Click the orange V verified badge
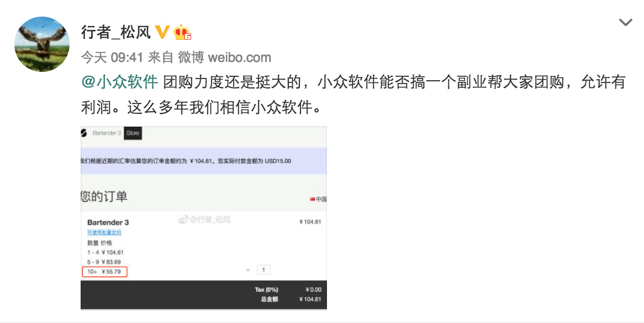The height and width of the screenshot is (323, 644). coord(162,32)
